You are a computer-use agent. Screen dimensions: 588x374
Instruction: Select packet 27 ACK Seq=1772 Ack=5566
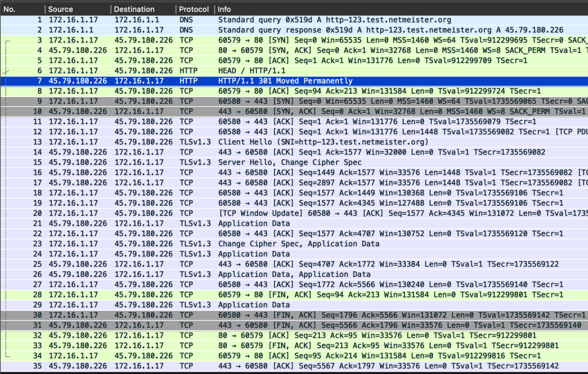294,284
